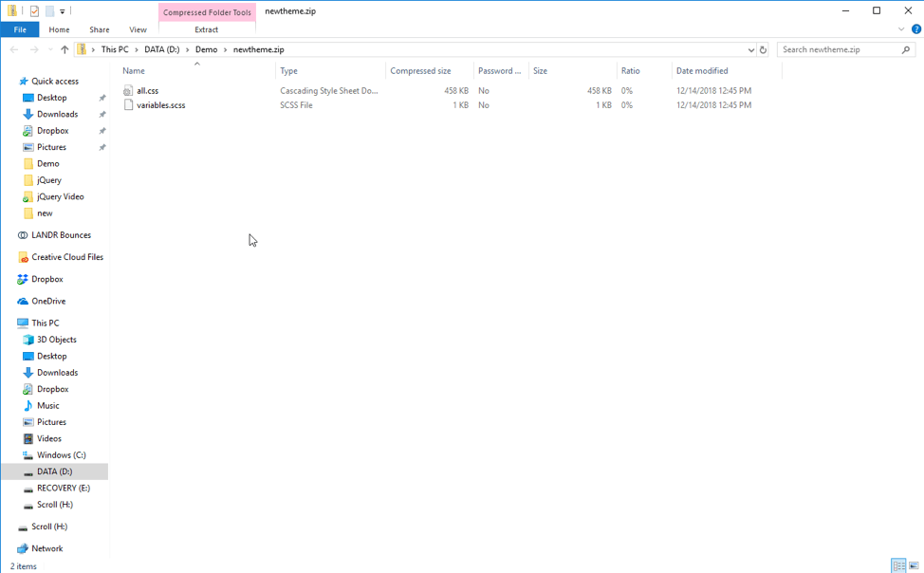Go up one folder level
The image size is (924, 573).
[x=65, y=49]
